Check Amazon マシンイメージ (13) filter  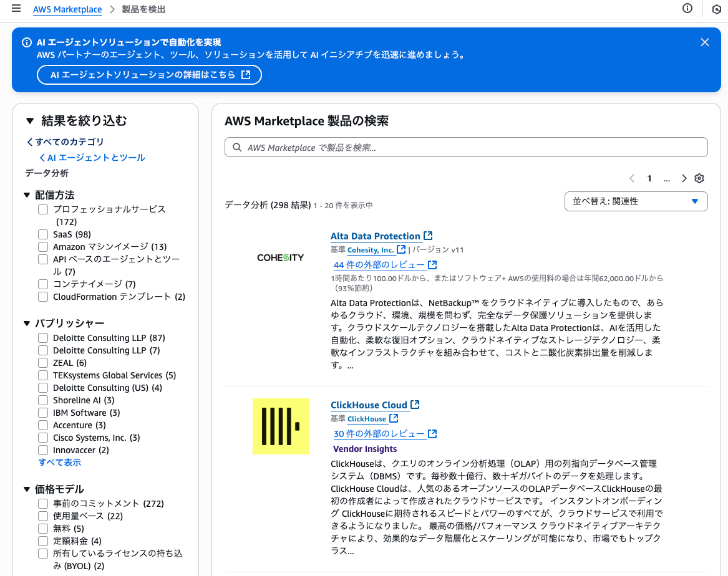[x=43, y=247]
